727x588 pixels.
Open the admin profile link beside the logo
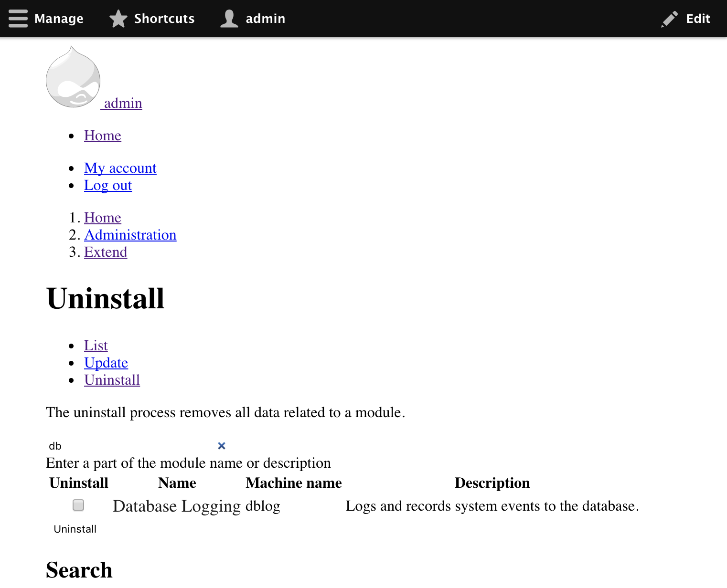(121, 103)
